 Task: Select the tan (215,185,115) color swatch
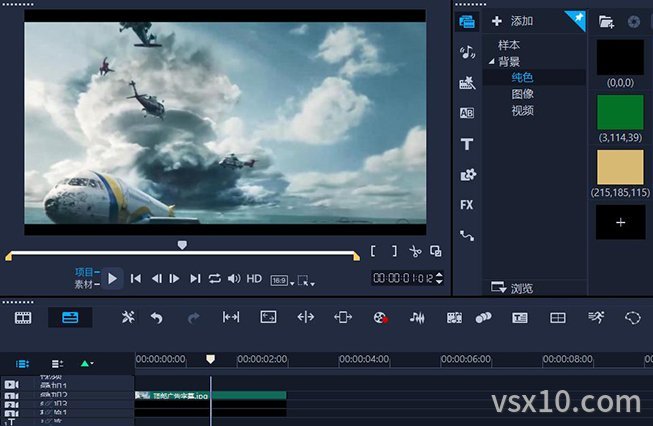pyautogui.click(x=620, y=167)
